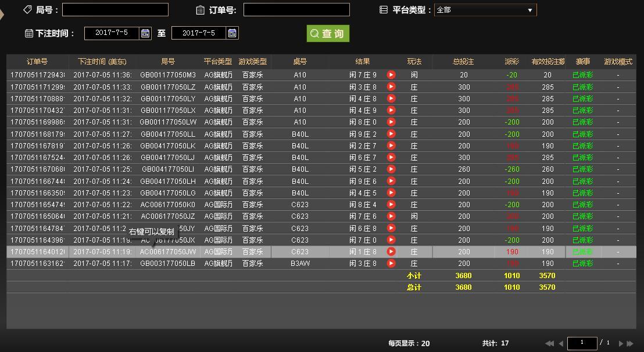This screenshot has width=644, height=352.
Task: Open the end date calendar picker
Action: (x=232, y=33)
